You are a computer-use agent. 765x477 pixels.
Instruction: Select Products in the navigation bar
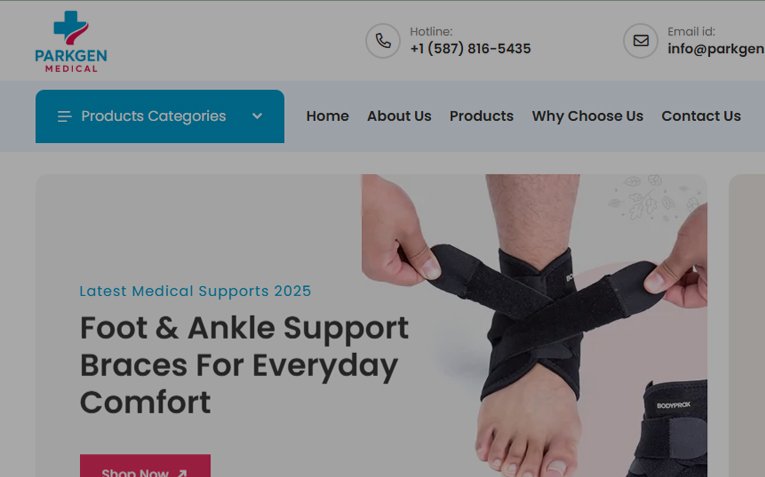point(482,116)
